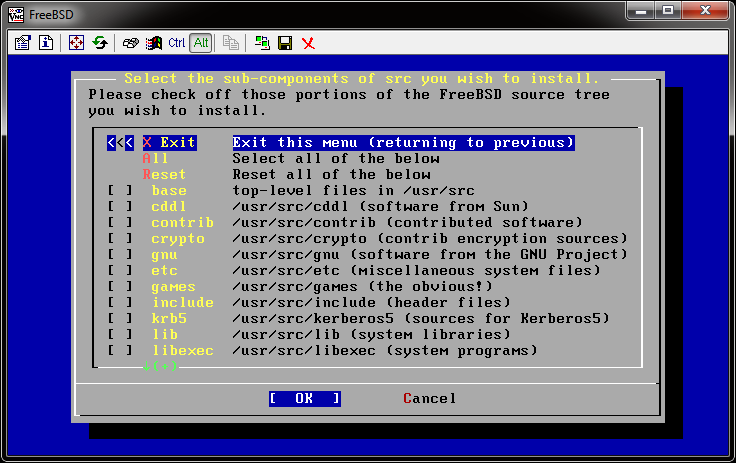The image size is (736, 463).
Task: Show connection info dialog
Action: point(46,43)
